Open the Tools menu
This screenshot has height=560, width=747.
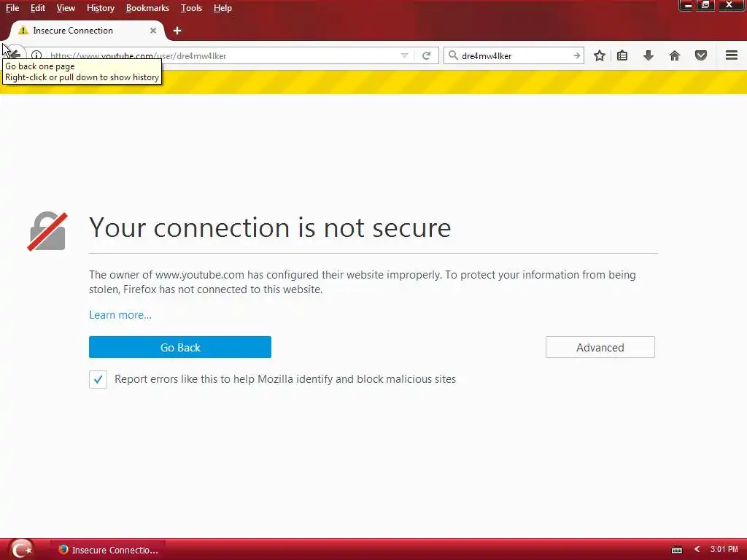coord(191,8)
